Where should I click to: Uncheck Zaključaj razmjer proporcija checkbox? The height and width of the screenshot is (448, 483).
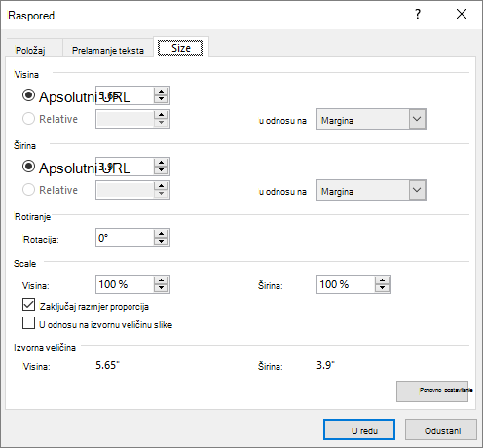(28, 305)
